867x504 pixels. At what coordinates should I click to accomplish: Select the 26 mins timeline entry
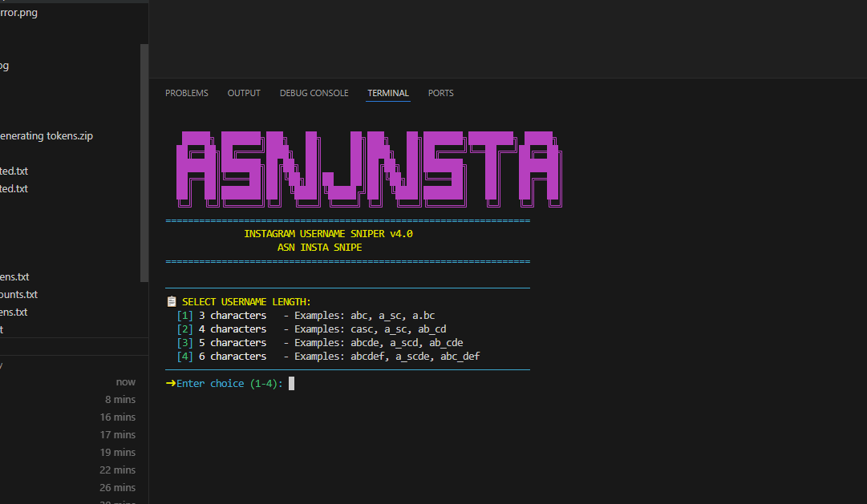pos(117,488)
